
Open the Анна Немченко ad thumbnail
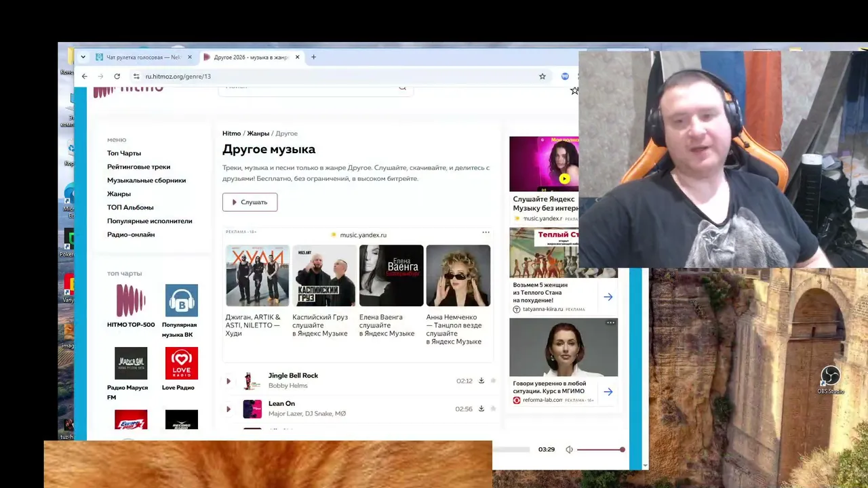pos(458,276)
